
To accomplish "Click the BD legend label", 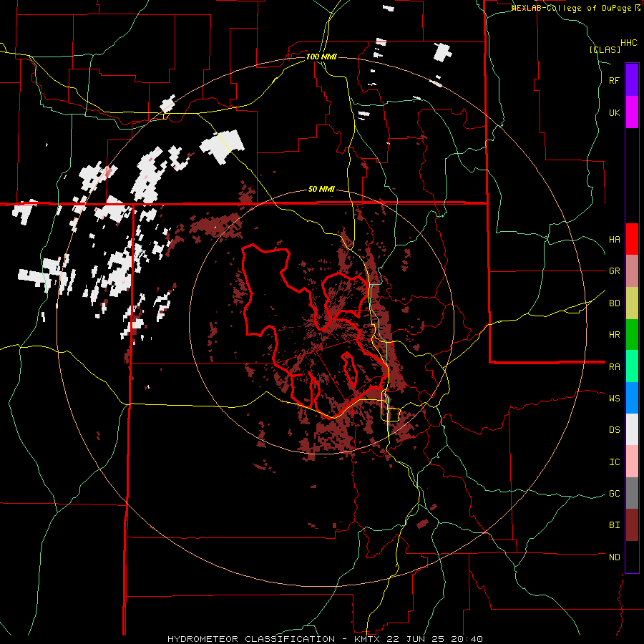I will [615, 303].
